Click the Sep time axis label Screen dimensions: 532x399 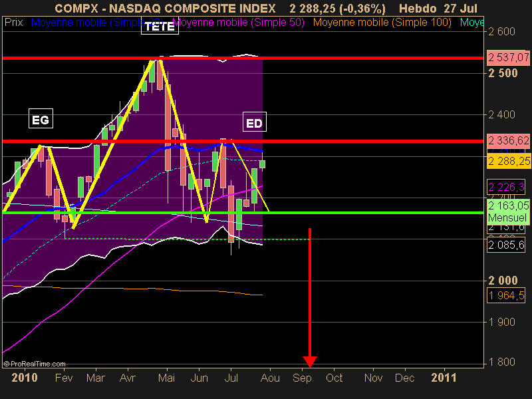click(x=302, y=378)
